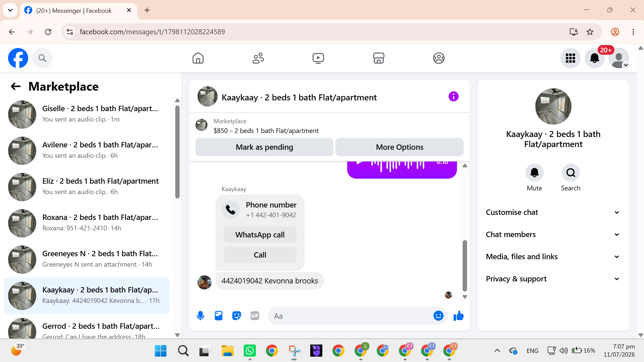The width and height of the screenshot is (644, 362).
Task: Open the GIF picker
Action: (255, 316)
